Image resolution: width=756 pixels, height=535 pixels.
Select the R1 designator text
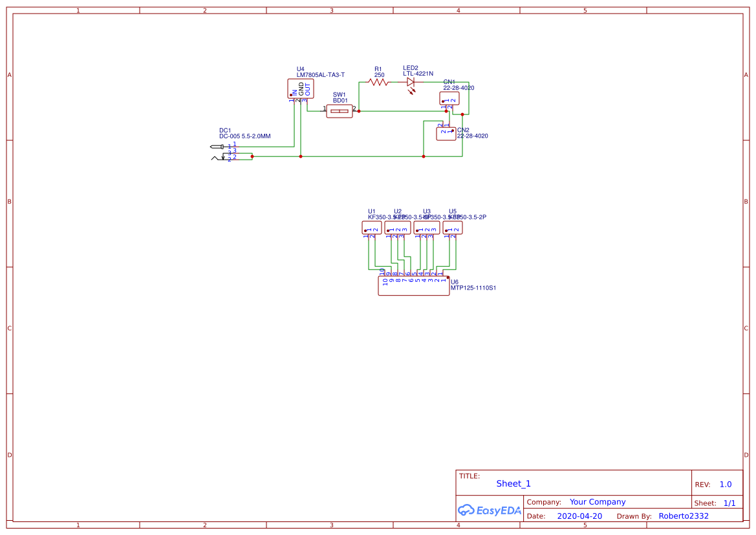point(378,69)
